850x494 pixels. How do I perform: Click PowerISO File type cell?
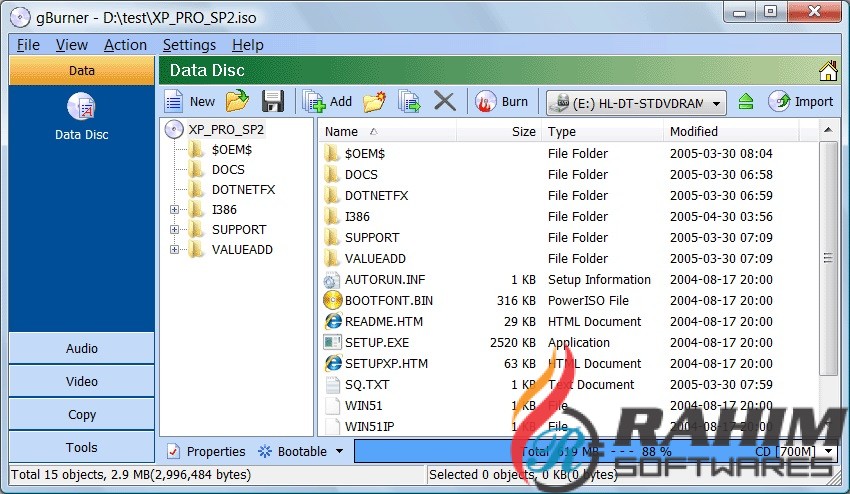[x=588, y=300]
